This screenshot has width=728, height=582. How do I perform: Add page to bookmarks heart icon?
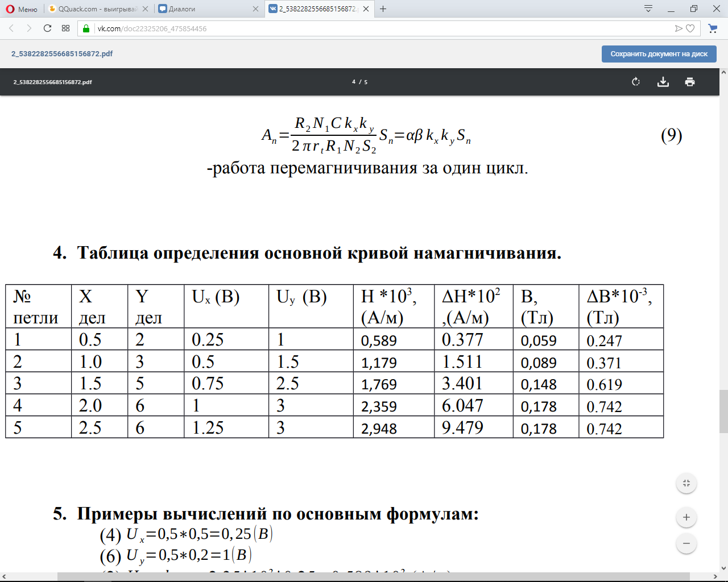click(690, 28)
